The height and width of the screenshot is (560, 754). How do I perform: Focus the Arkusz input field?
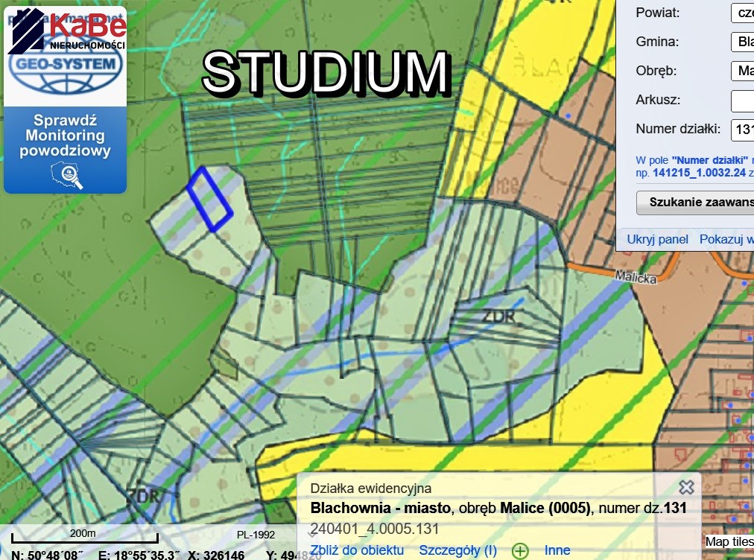742,101
